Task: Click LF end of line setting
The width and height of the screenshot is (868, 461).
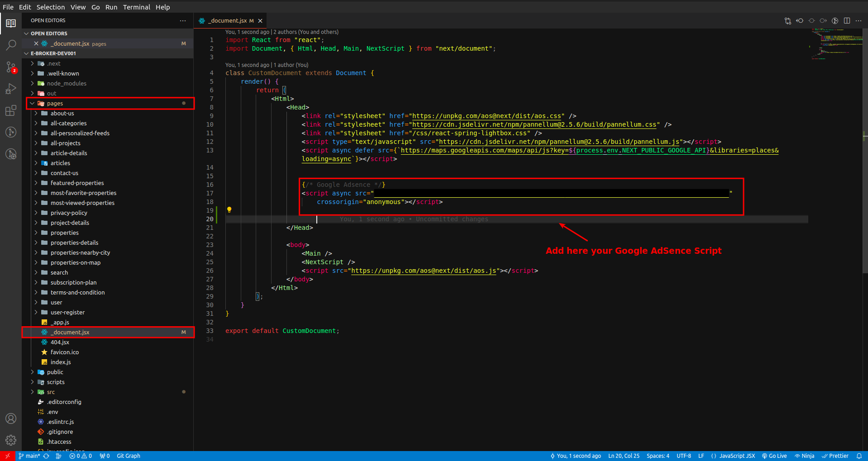Action: pyautogui.click(x=701, y=456)
